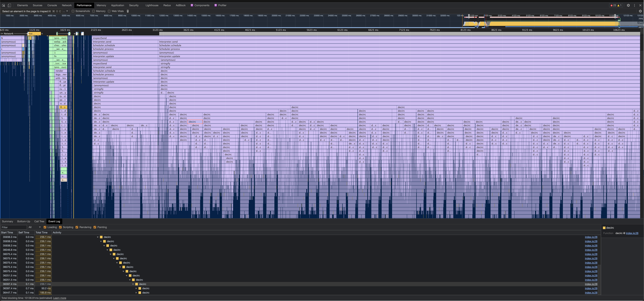Click the Learn more link
Viewport: 644px width, 301px height.
coord(59,298)
